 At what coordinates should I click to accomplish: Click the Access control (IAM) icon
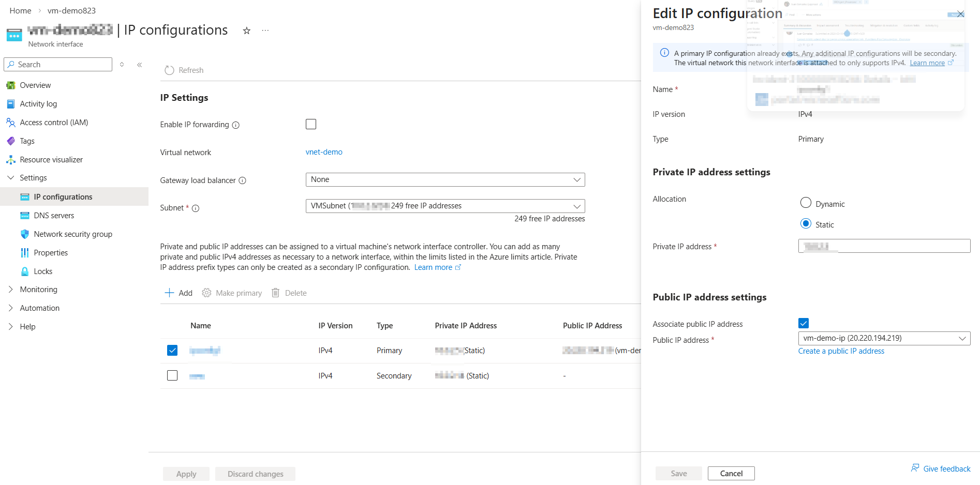11,123
